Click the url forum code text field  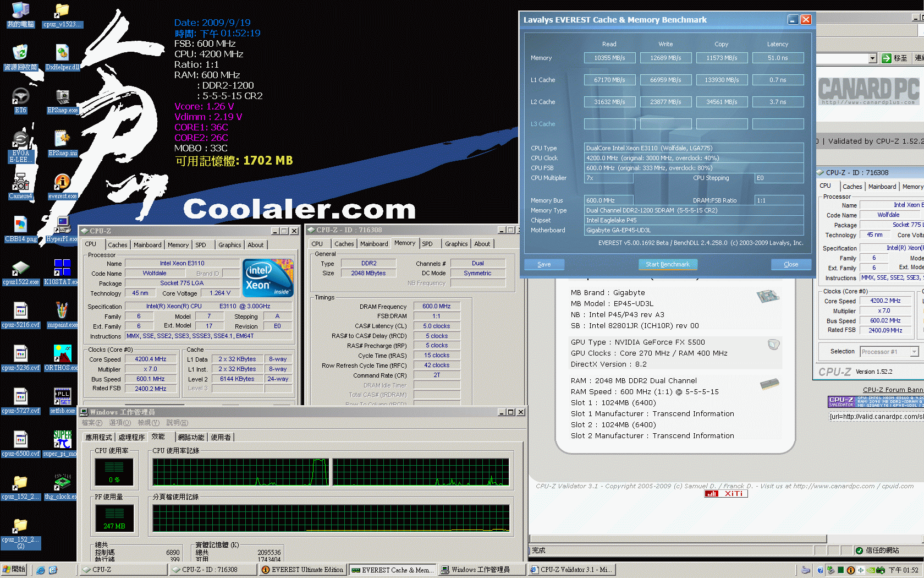point(877,417)
